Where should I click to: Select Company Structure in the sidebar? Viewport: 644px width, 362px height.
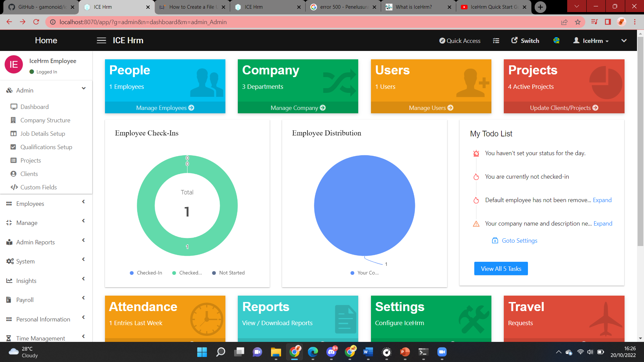tap(45, 120)
